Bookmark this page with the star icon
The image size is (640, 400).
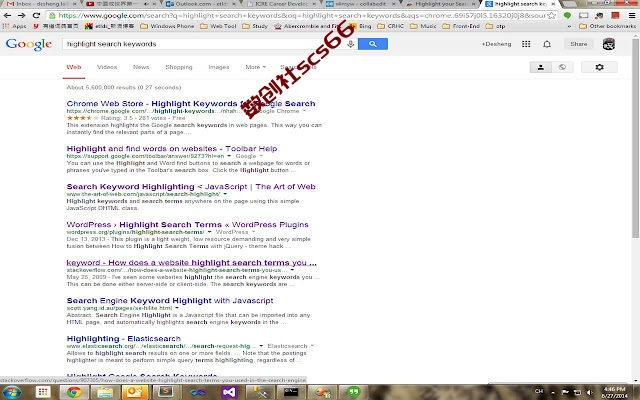pyautogui.click(x=551, y=16)
